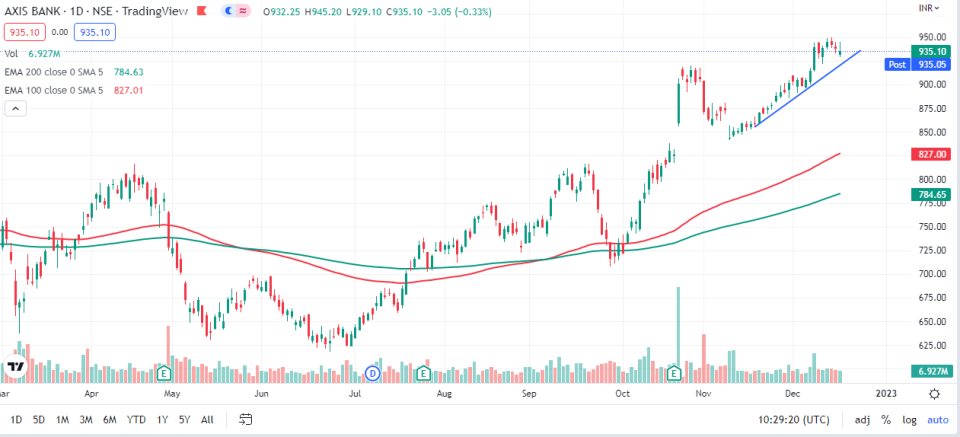960x437 pixels.
Task: Toggle the adj price adjustment
Action: (862, 420)
